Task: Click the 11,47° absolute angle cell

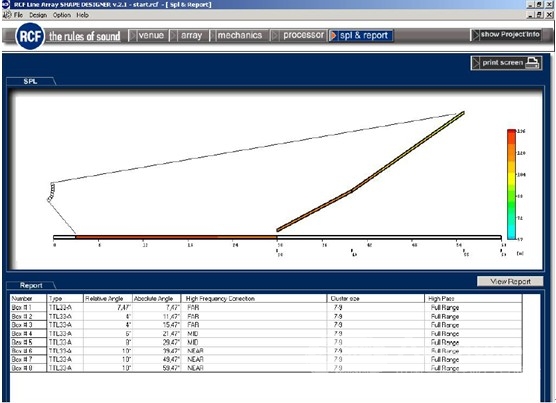Action: point(156,316)
